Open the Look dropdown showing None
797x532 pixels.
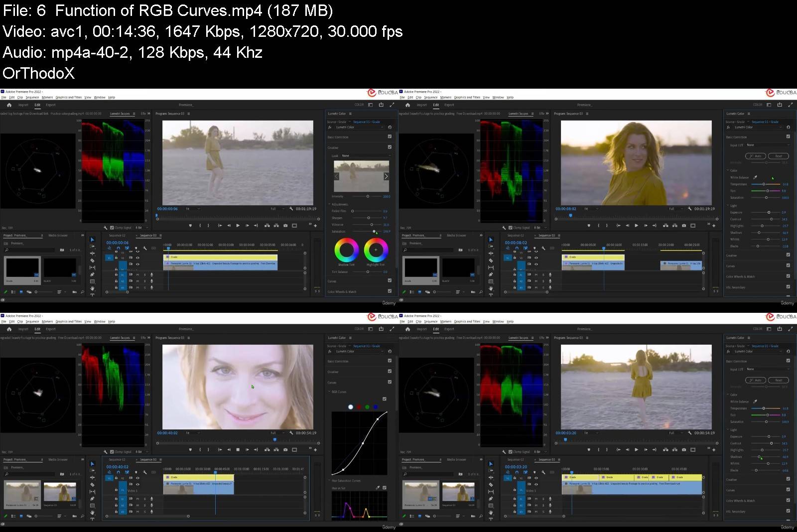tap(364, 155)
